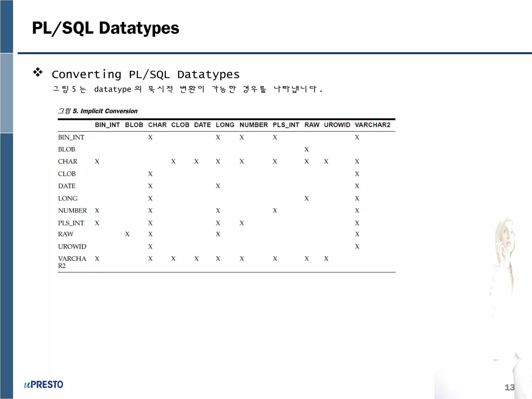Click the uPRESTO logo

[x=43, y=384]
